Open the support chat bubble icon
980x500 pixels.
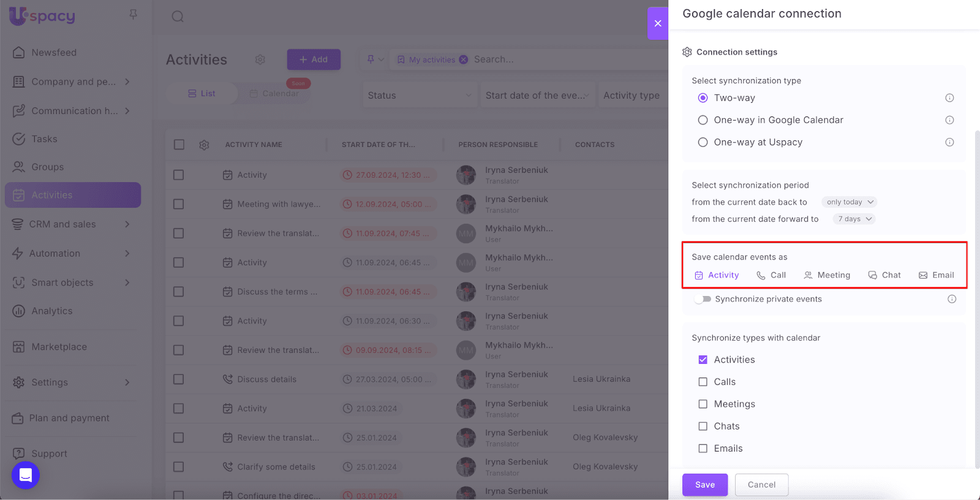pos(26,475)
